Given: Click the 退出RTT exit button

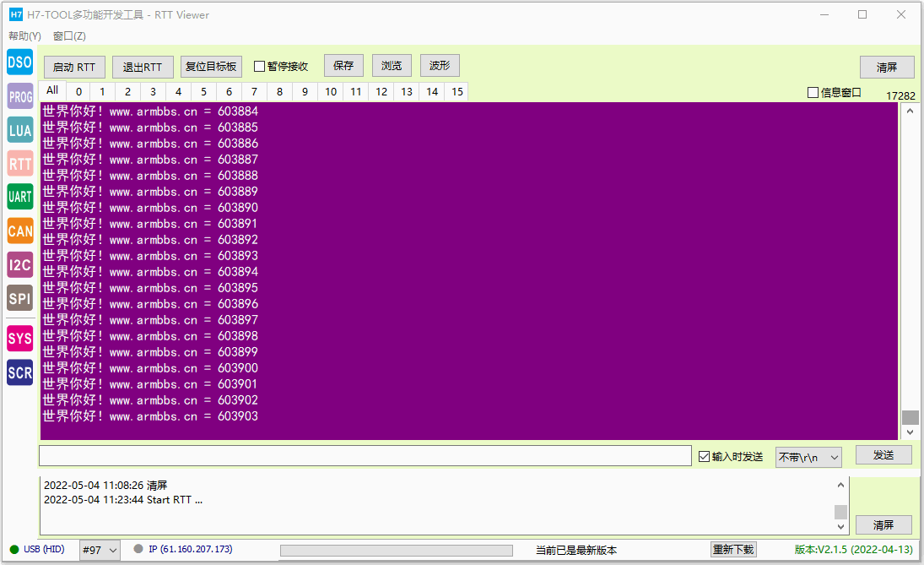Looking at the screenshot, I should 143,67.
